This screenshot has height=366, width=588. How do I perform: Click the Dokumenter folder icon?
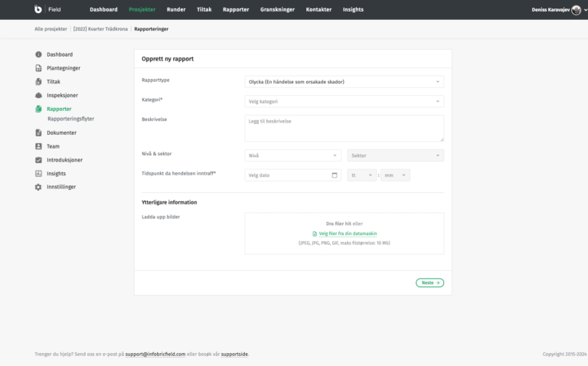click(38, 132)
